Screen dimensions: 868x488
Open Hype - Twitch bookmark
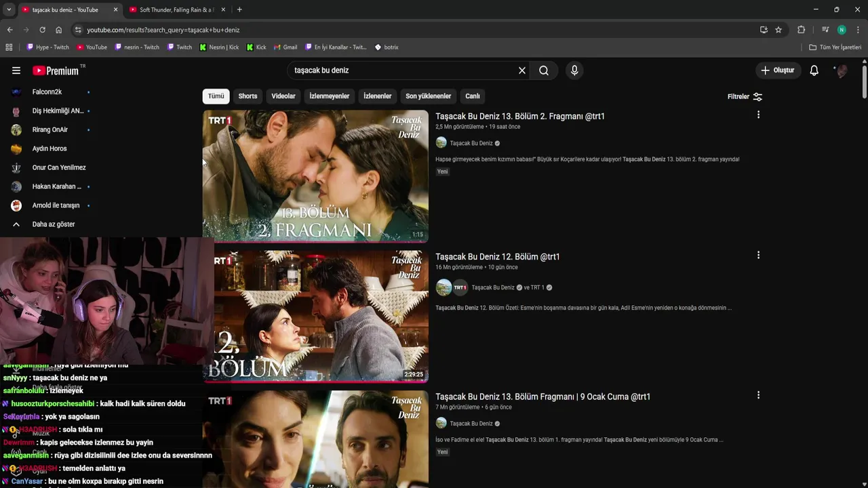tap(47, 47)
